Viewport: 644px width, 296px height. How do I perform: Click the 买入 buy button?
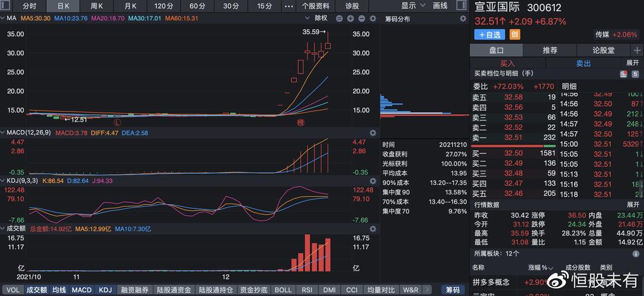(x=508, y=63)
